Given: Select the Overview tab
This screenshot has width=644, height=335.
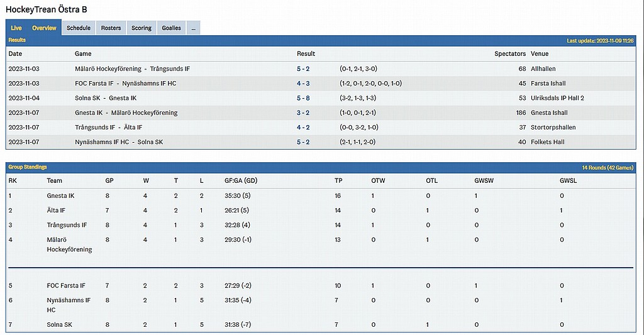Looking at the screenshot, I should click(x=44, y=28).
